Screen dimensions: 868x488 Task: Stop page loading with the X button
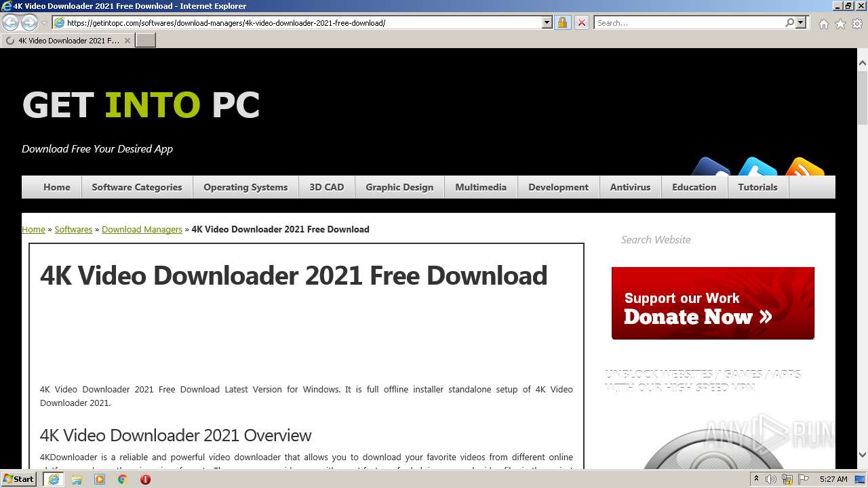point(581,22)
